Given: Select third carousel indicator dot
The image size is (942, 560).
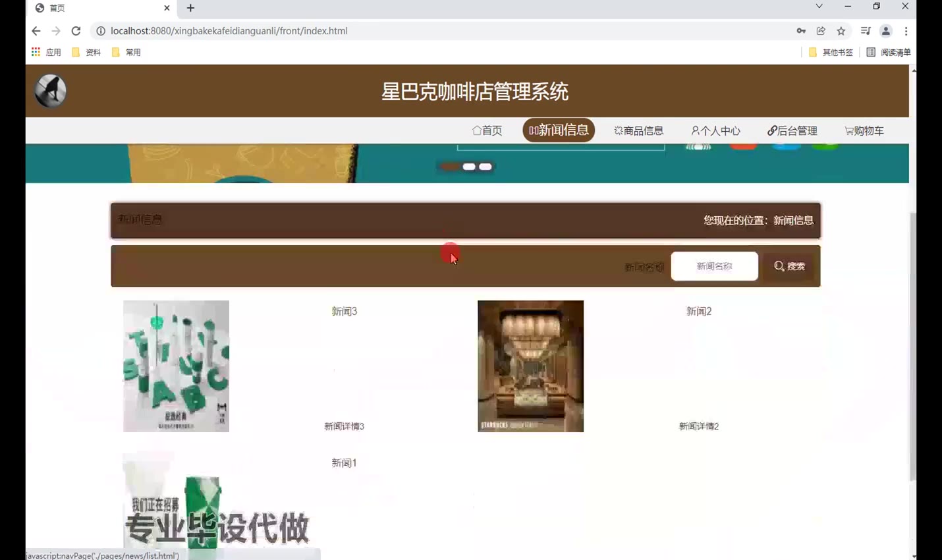Looking at the screenshot, I should pos(485,167).
